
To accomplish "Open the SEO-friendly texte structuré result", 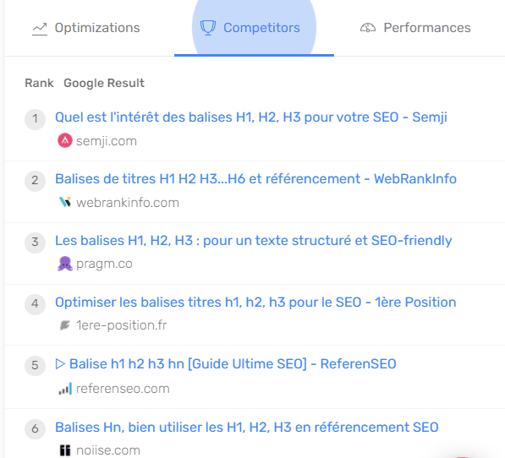I will coord(253,241).
